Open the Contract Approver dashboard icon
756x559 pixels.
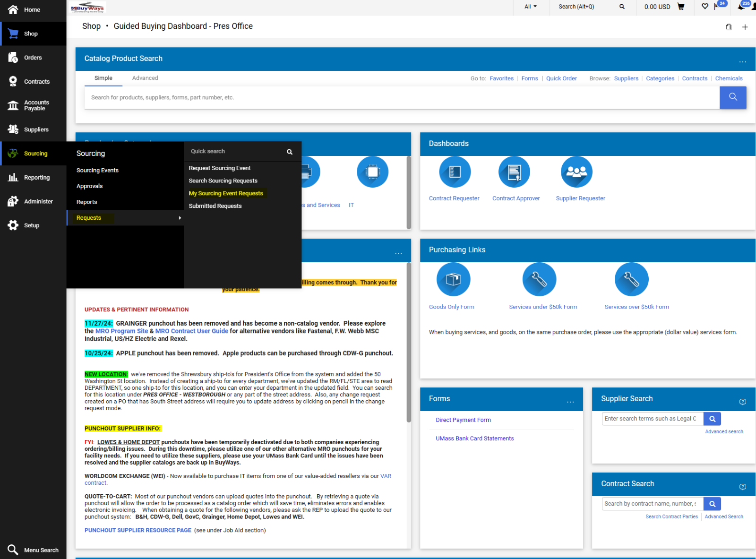click(x=514, y=172)
